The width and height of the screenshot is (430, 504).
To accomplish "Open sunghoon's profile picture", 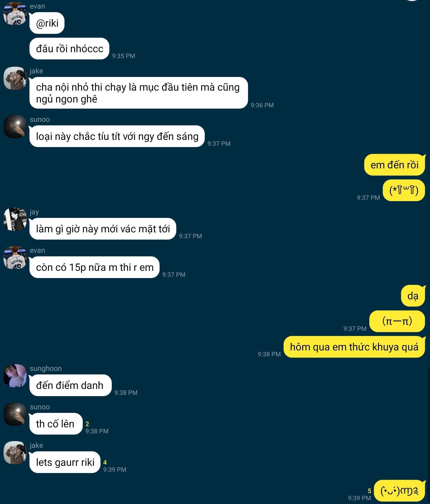I will pyautogui.click(x=15, y=376).
